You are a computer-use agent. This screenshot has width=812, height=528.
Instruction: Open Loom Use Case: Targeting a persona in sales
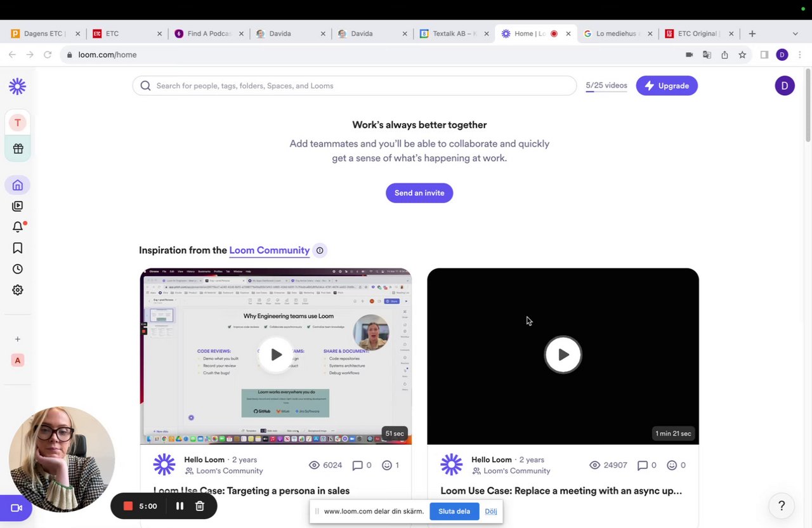[251, 491]
